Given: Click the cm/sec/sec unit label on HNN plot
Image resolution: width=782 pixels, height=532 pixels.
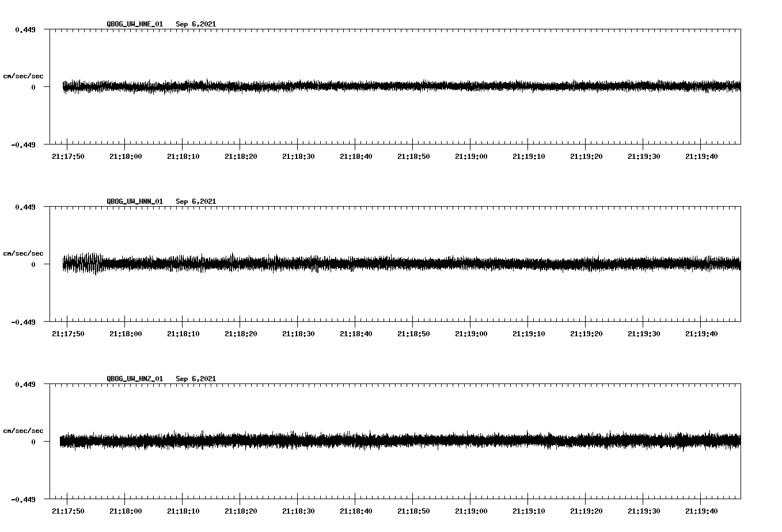Looking at the screenshot, I should point(23,253).
